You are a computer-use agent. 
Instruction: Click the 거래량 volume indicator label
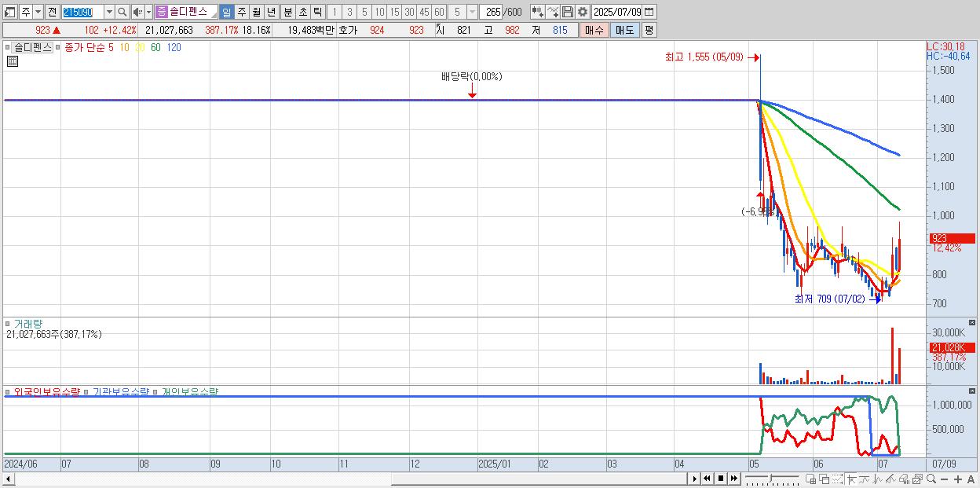pyautogui.click(x=28, y=324)
